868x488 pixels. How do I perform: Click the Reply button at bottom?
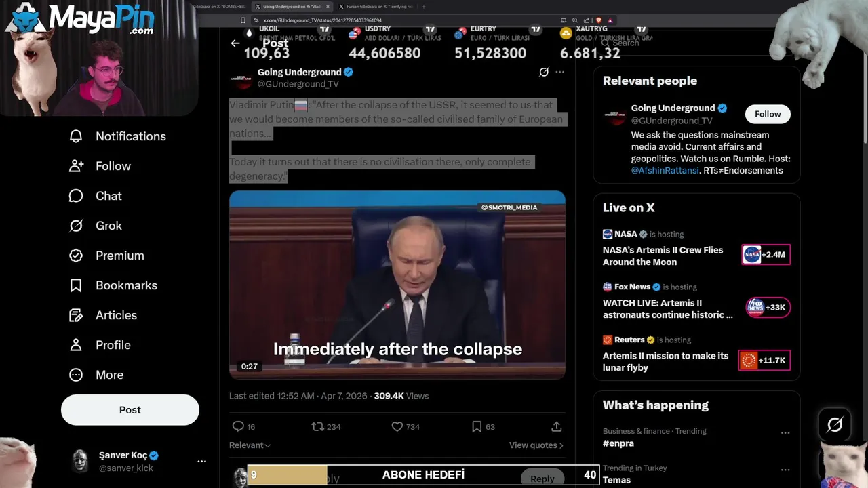pyautogui.click(x=542, y=479)
